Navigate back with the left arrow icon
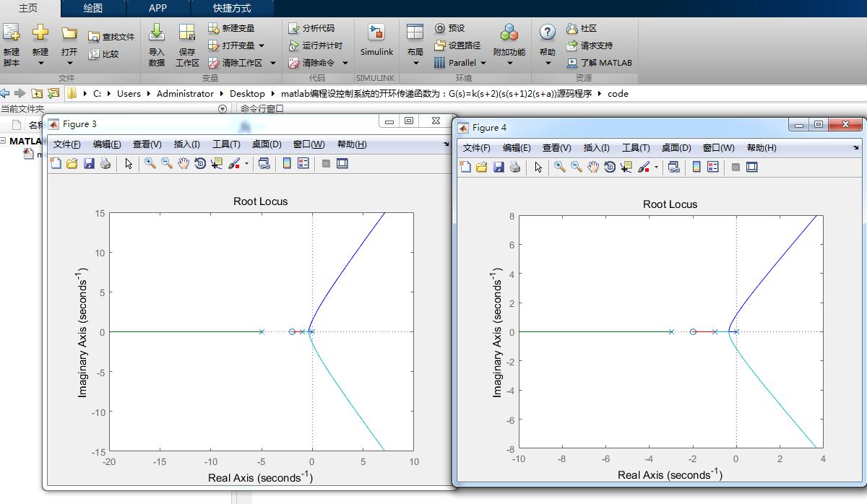 [5, 93]
